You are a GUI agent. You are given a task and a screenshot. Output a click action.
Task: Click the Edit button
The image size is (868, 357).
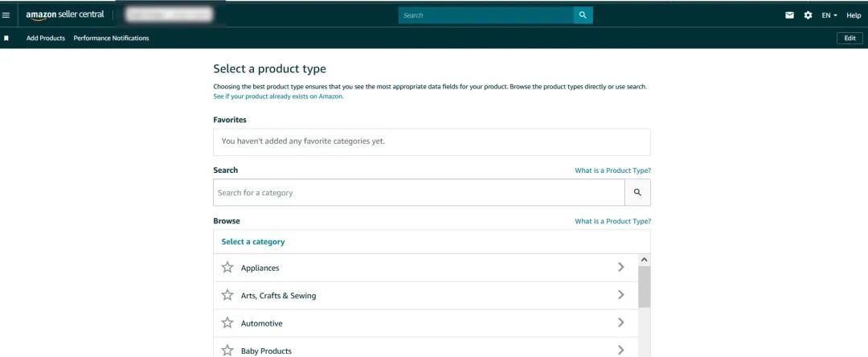[x=850, y=38]
